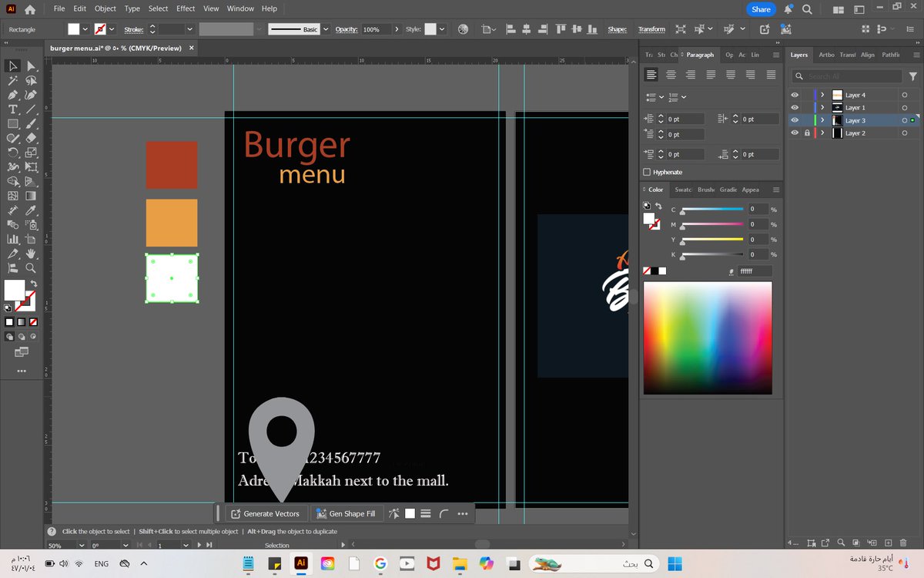Select the Rectangle tool in toolbox

(13, 124)
